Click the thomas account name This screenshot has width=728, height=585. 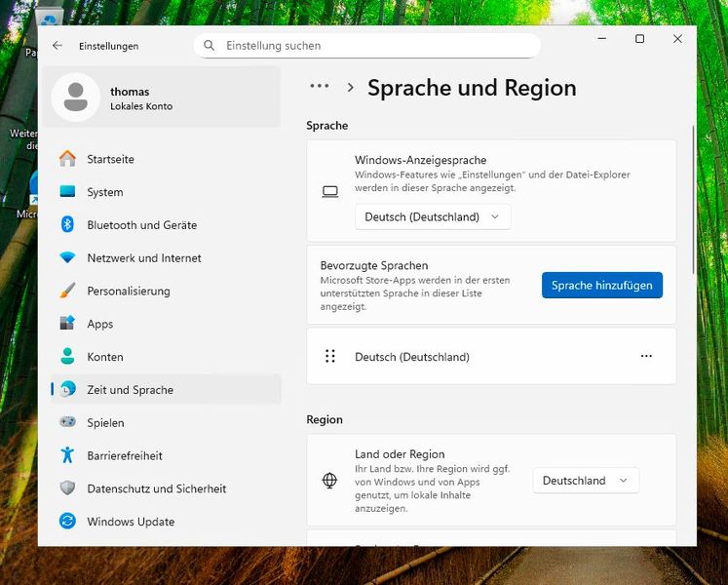pos(130,91)
